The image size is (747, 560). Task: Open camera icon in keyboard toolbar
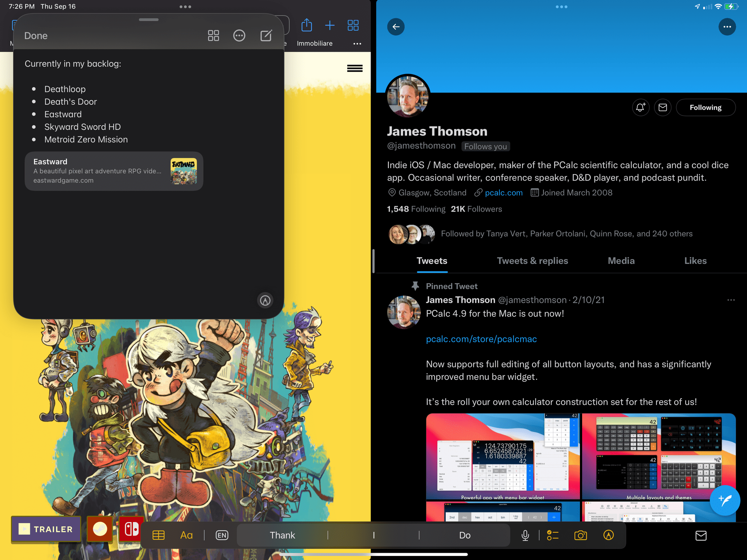[580, 535]
